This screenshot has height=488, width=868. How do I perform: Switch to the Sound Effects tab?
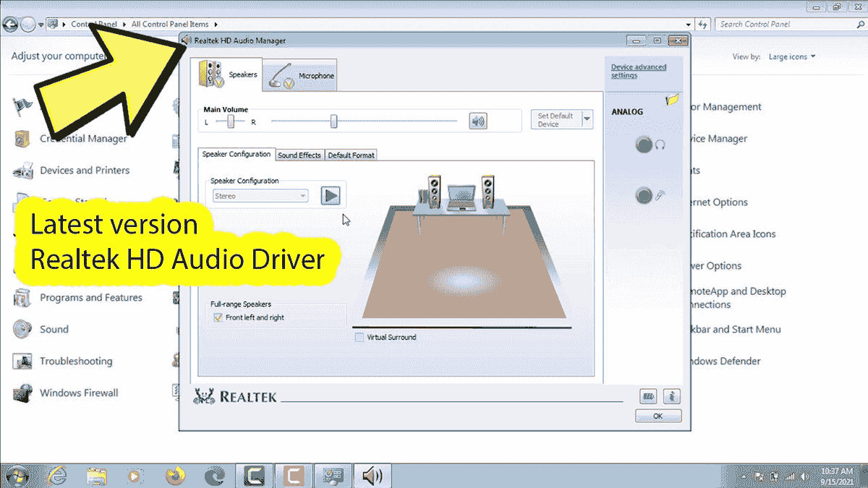tap(299, 154)
